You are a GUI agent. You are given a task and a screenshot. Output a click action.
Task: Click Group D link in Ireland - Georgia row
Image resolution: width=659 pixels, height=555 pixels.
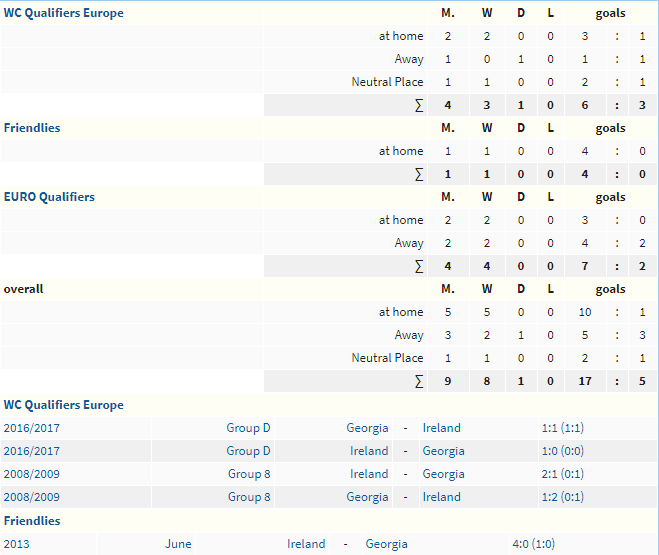[x=248, y=451]
